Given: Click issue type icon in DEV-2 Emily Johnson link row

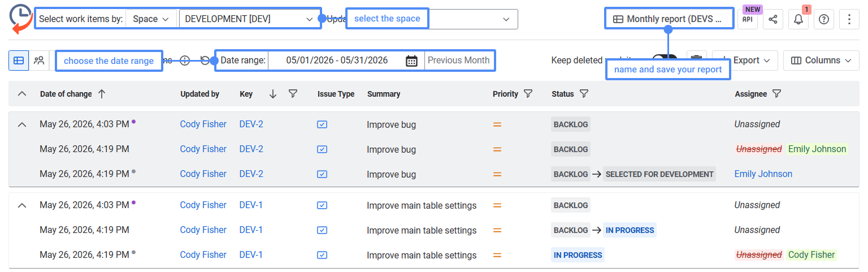Looking at the screenshot, I should click(x=322, y=174).
